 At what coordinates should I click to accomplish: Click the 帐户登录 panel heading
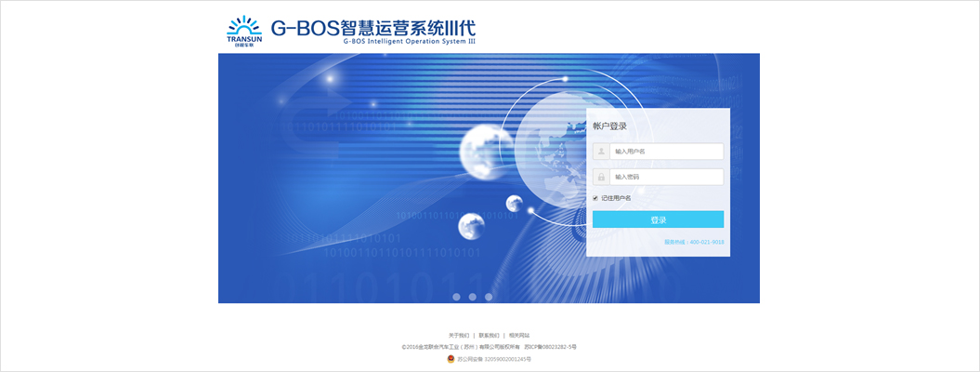click(x=609, y=126)
